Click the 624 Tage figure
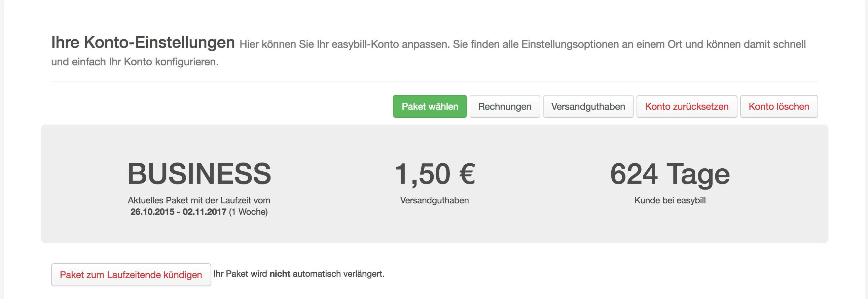Viewport: 868px width, 299px height. pyautogui.click(x=670, y=174)
